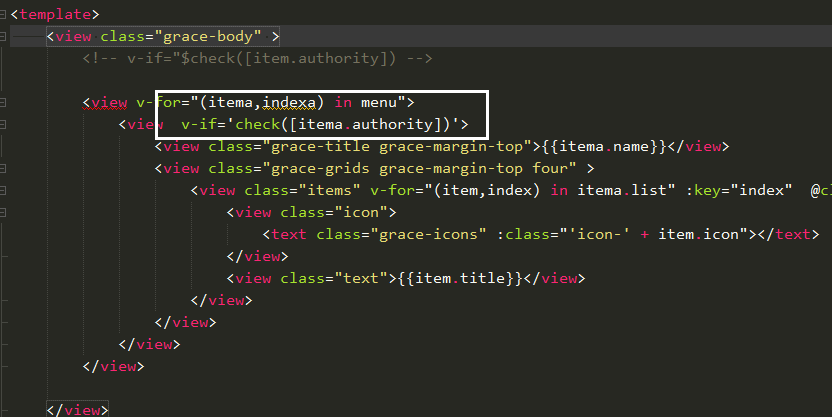Collapse the fold marker on the v-if check line
This screenshot has height=417, width=832.
tap(3, 125)
